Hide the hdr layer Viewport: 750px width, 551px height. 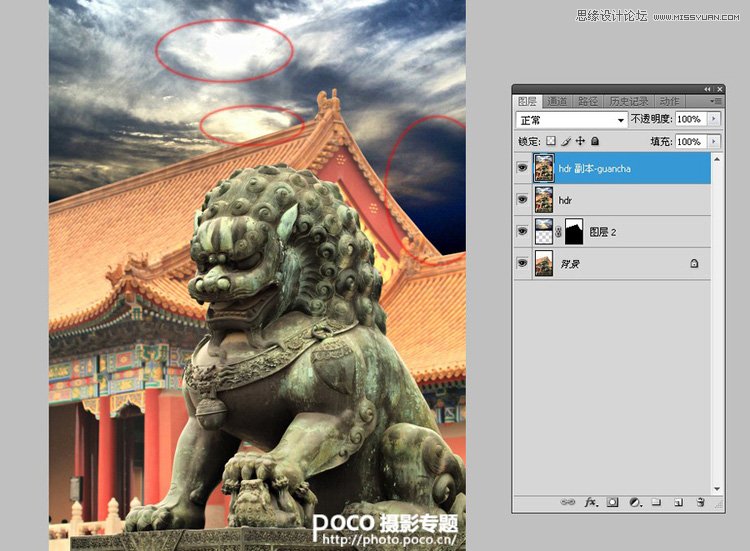click(522, 199)
